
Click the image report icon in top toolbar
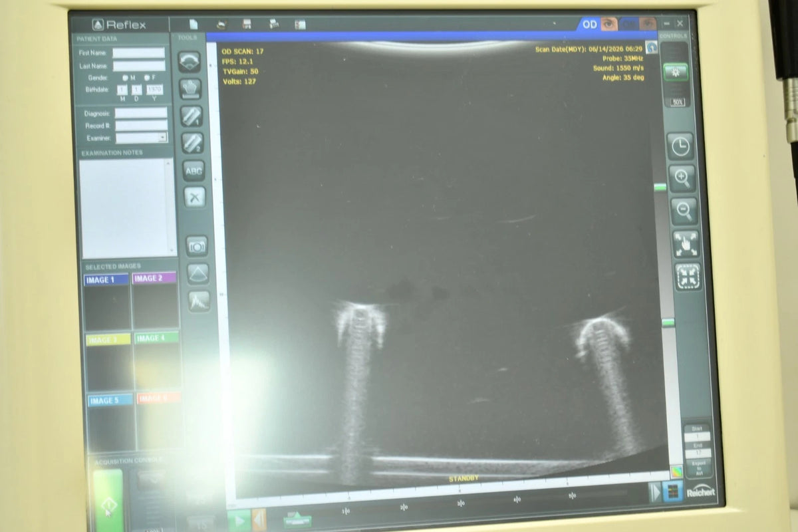pos(300,25)
